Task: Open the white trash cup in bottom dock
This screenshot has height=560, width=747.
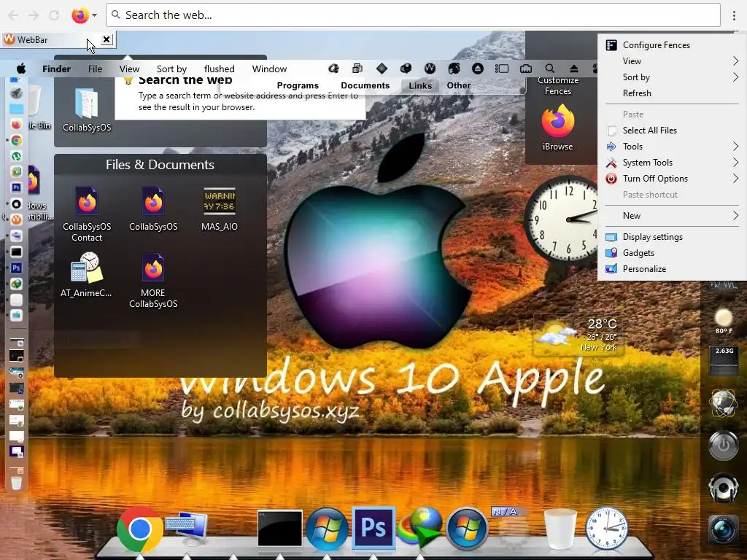Action: (560, 529)
